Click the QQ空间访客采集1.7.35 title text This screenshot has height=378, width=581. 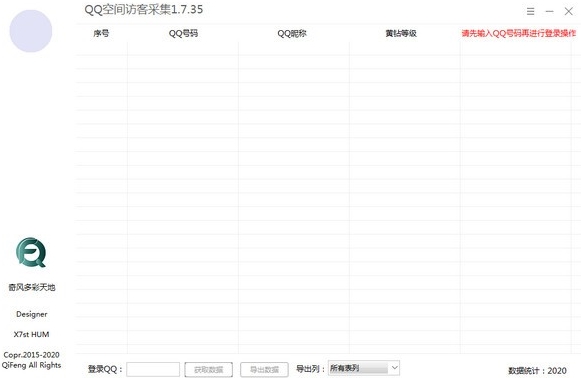pyautogui.click(x=144, y=10)
